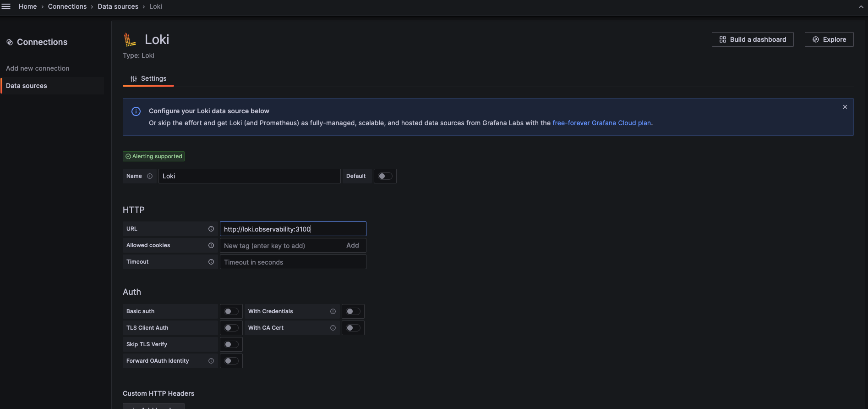Open Add new connection in sidebar
The width and height of the screenshot is (868, 409).
(38, 68)
